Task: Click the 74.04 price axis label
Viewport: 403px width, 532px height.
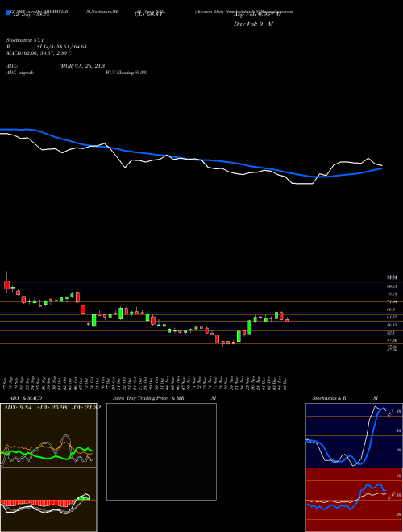Action: click(393, 301)
